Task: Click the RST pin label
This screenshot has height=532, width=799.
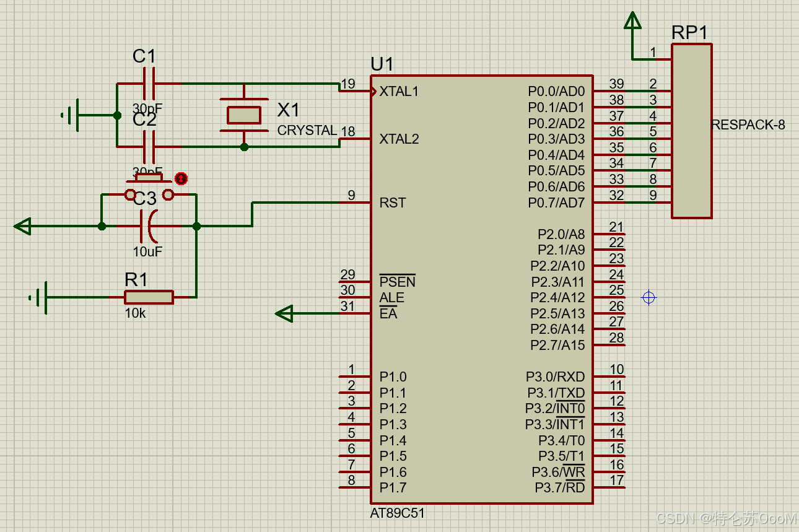Action: (x=393, y=203)
